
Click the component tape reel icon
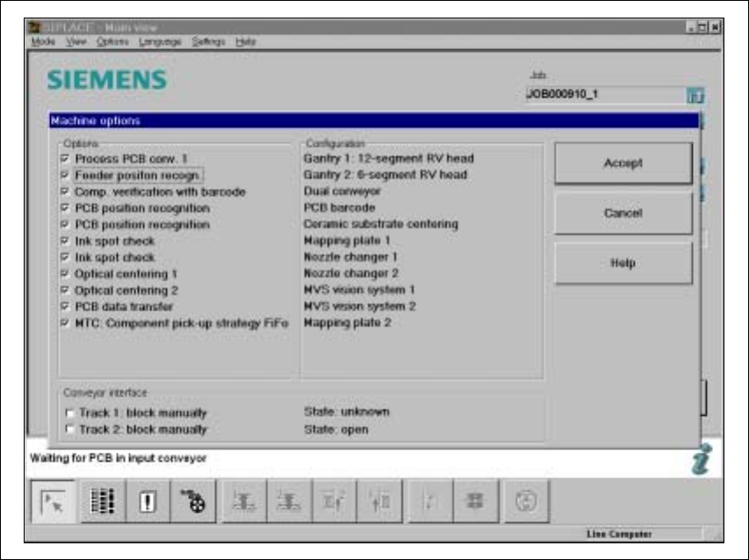pyautogui.click(x=193, y=502)
